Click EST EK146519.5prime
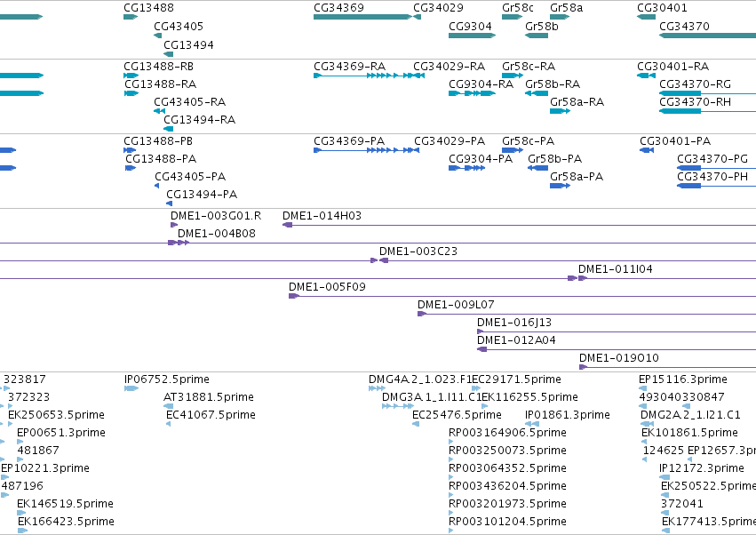756x535 pixels. coord(65,504)
